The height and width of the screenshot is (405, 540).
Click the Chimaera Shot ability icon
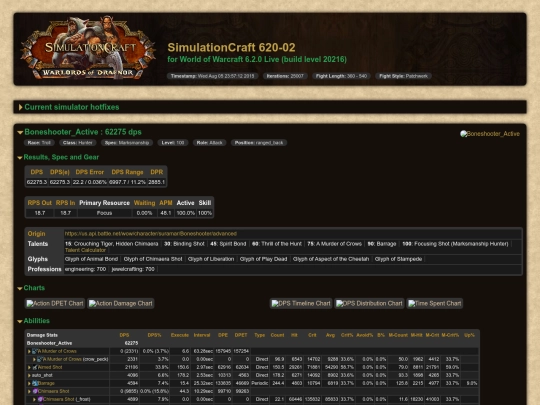click(x=34, y=391)
